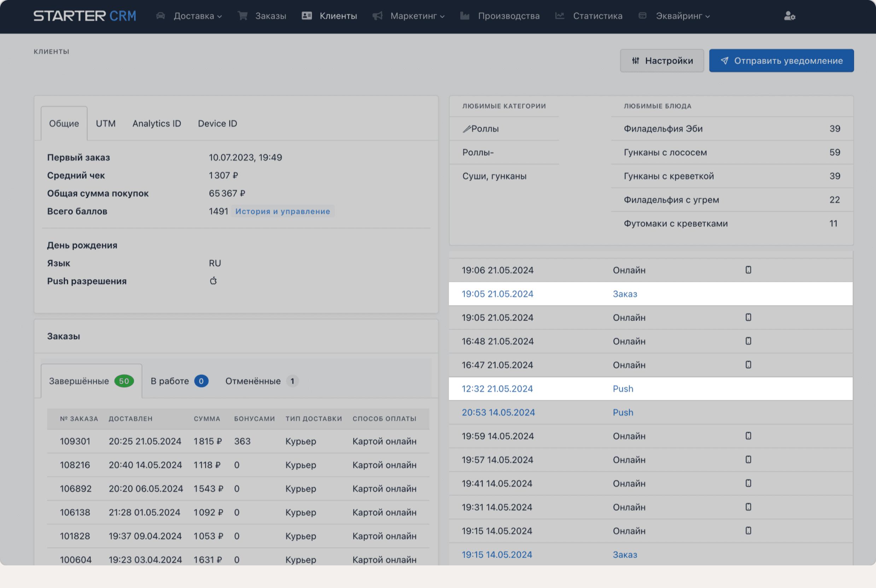Viewport: 876px width, 588px height.
Task: Click the chart icon beside Статистика
Action: 560,16
